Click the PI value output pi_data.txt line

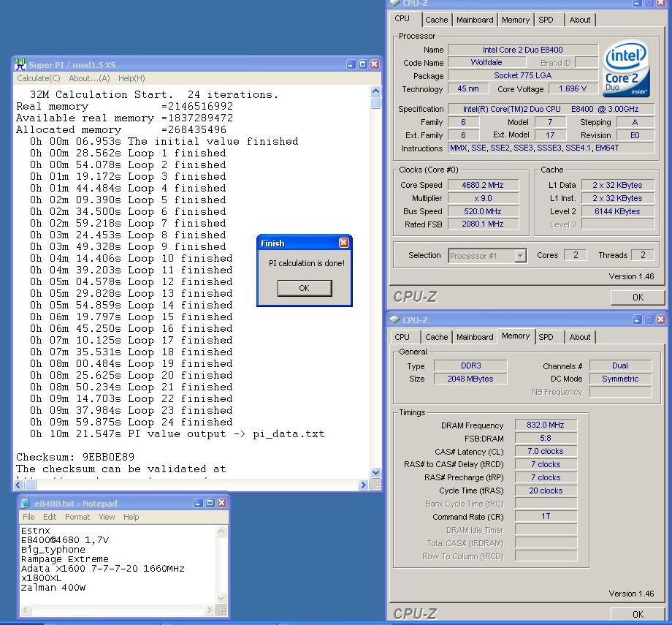(177, 433)
